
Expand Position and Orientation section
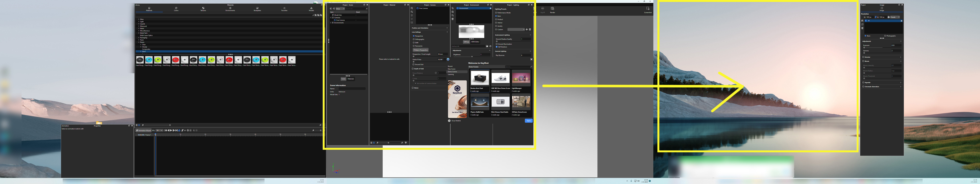[447, 28]
